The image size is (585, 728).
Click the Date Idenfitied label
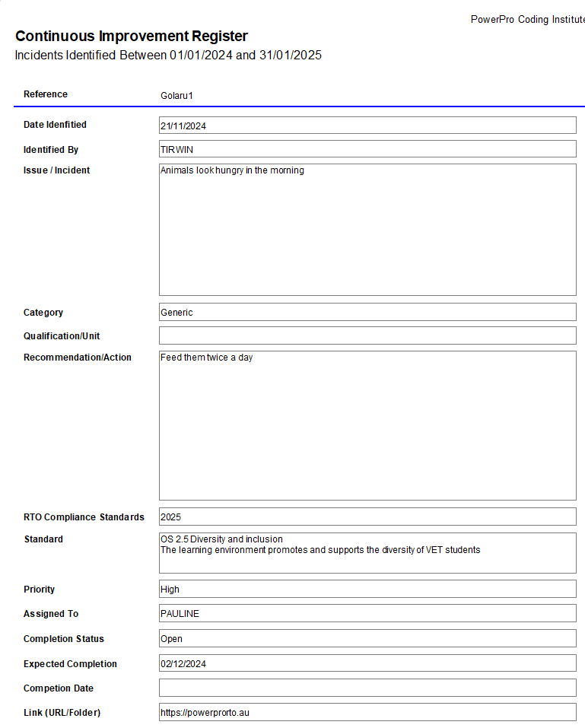click(x=55, y=125)
